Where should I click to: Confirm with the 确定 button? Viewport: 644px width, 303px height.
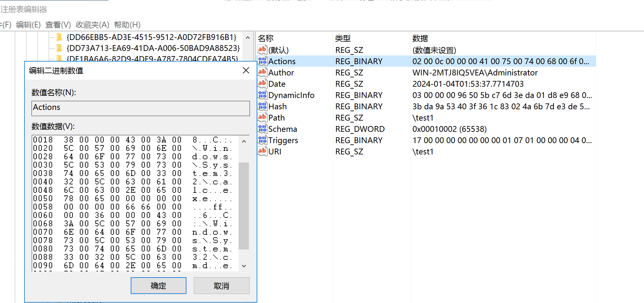158,286
